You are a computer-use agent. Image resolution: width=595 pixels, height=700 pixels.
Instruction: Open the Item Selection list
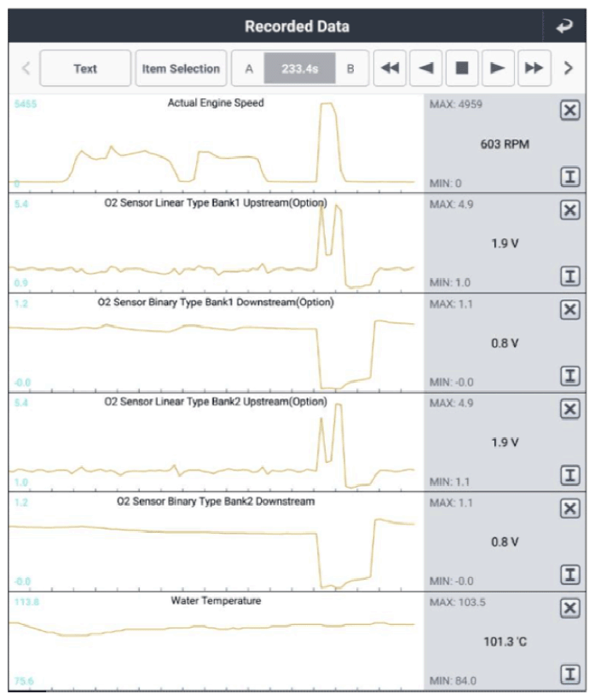click(x=181, y=68)
